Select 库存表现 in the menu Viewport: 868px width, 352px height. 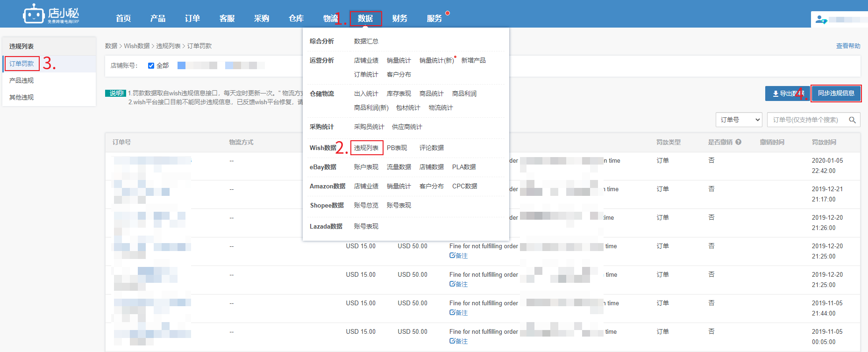(399, 93)
